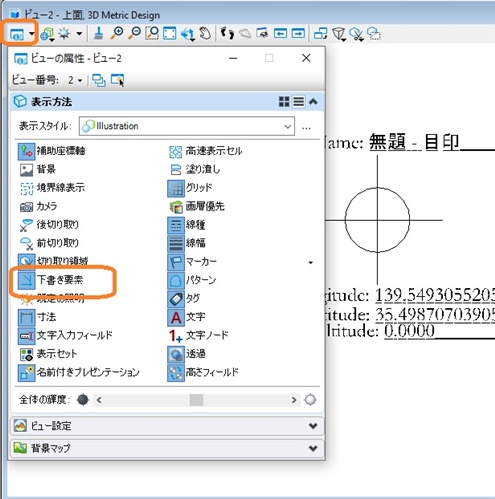Toggle 線種 attribute
495x499 pixels.
click(x=187, y=225)
